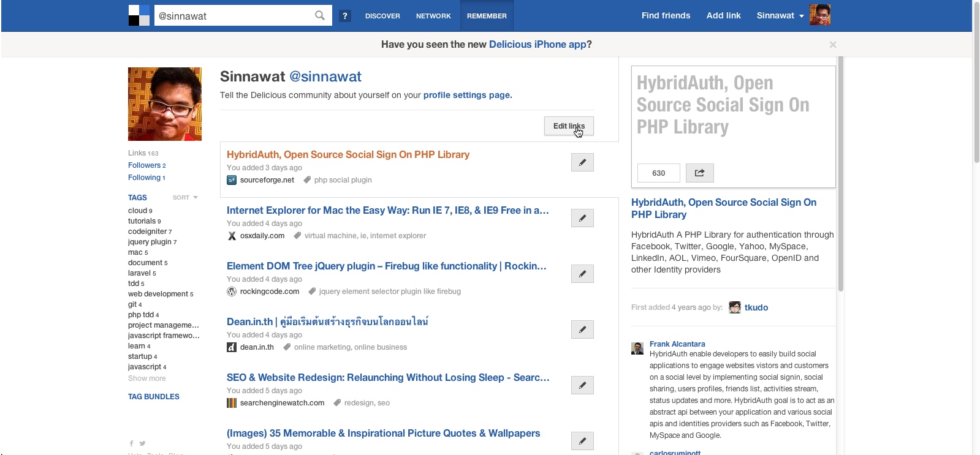Click the searchenginewatch.com favicon
980x455 pixels.
[232, 403]
